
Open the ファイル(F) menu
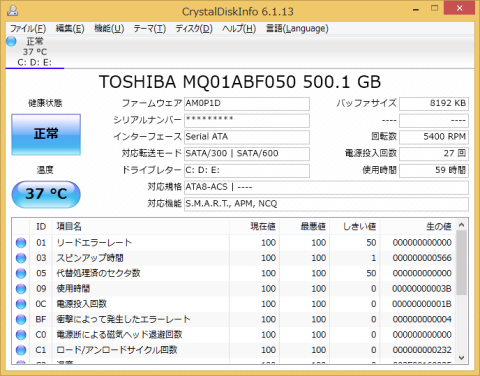[28, 29]
